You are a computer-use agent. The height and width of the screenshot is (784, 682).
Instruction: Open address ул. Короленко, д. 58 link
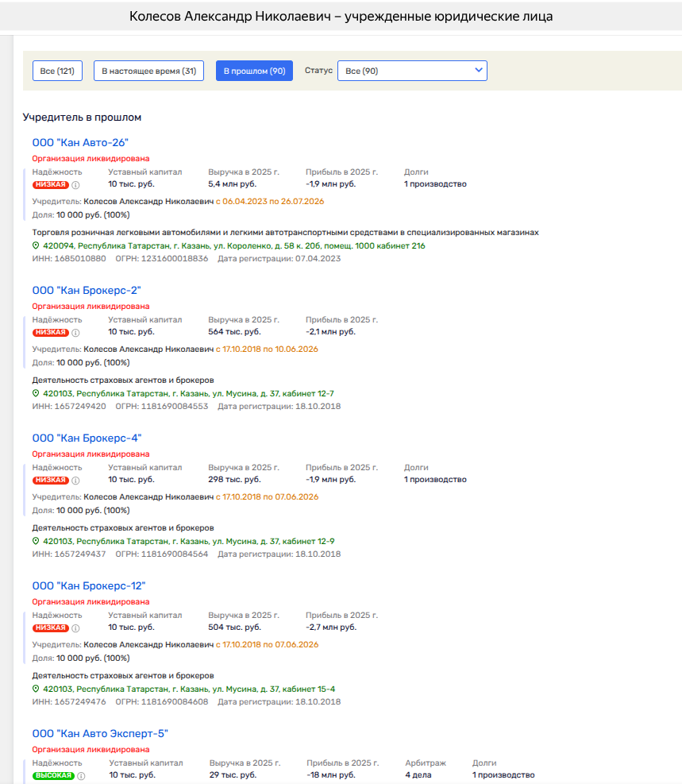(x=234, y=246)
